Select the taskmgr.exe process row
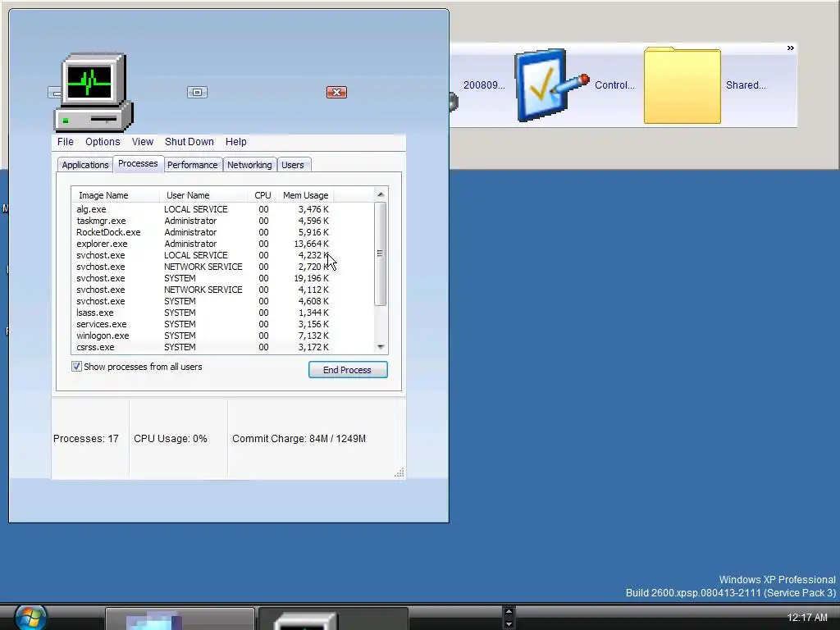 tap(203, 221)
